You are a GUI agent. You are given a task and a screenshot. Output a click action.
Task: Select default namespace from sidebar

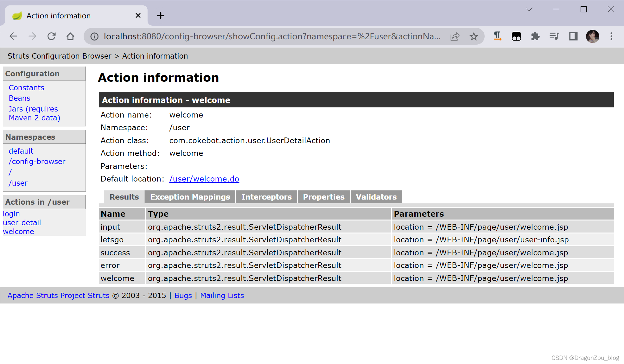pos(21,150)
